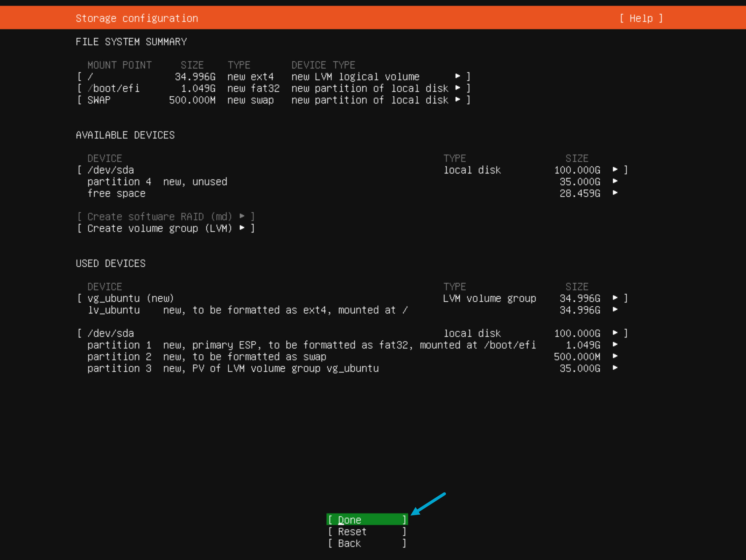This screenshot has width=746, height=560.
Task: Click arrow beside partition 1 ESP 1.049G
Action: coord(615,345)
